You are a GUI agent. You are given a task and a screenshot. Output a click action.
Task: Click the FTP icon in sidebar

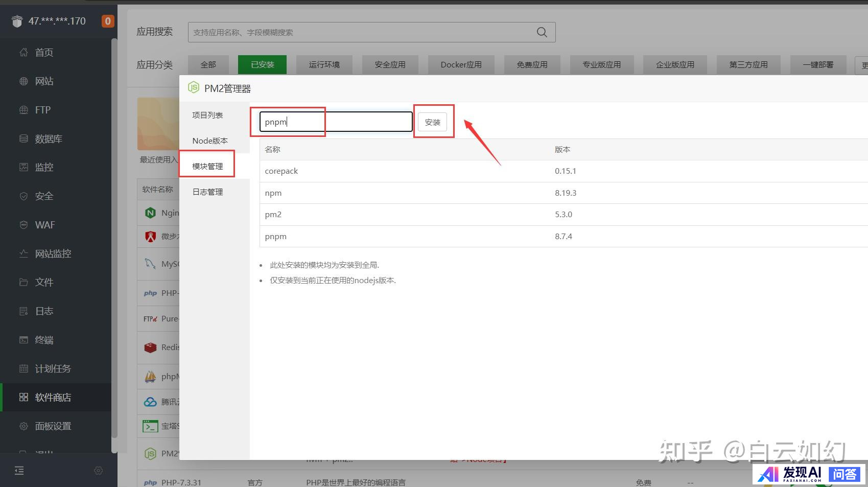[x=24, y=110]
